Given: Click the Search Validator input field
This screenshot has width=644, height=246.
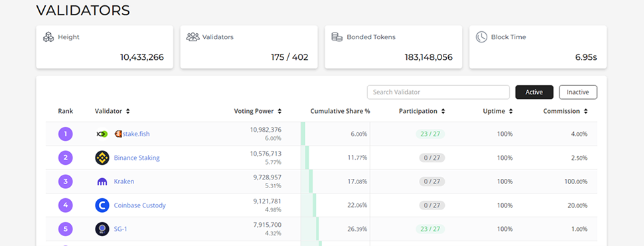Looking at the screenshot, I should click(x=438, y=92).
